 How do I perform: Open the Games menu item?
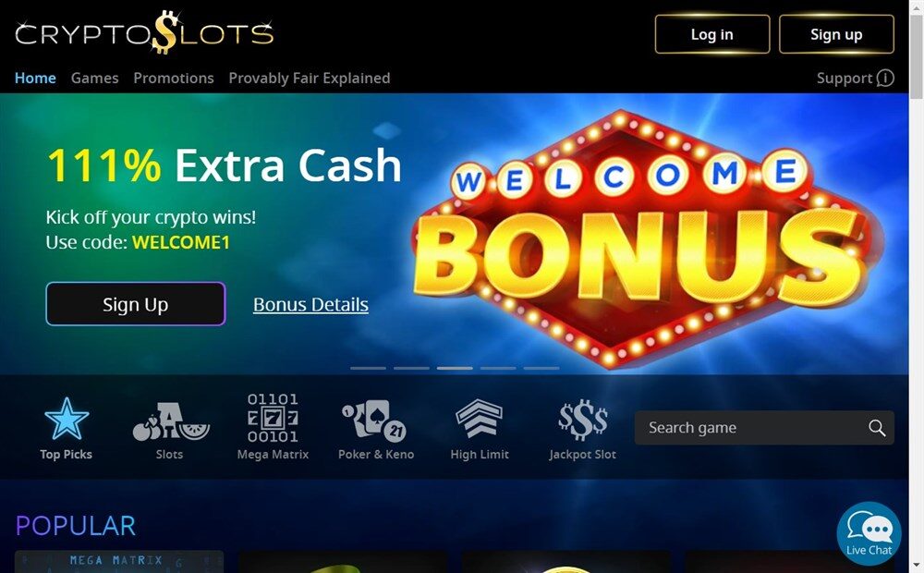(x=95, y=78)
